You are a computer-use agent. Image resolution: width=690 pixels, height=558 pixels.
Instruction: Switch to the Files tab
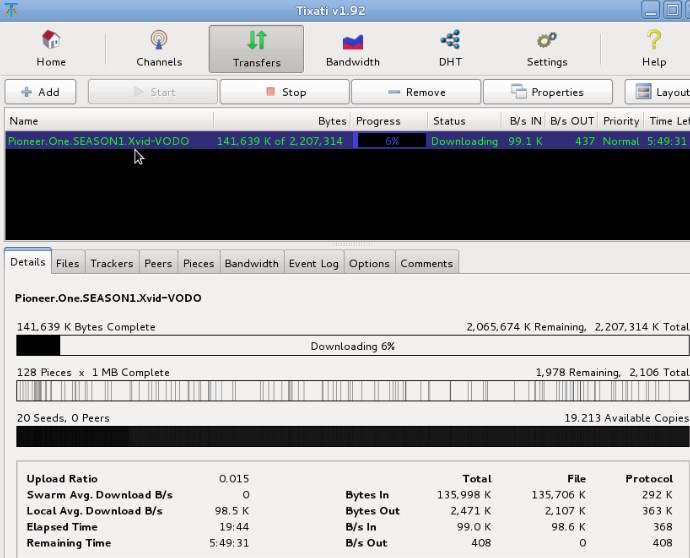pyautogui.click(x=67, y=264)
